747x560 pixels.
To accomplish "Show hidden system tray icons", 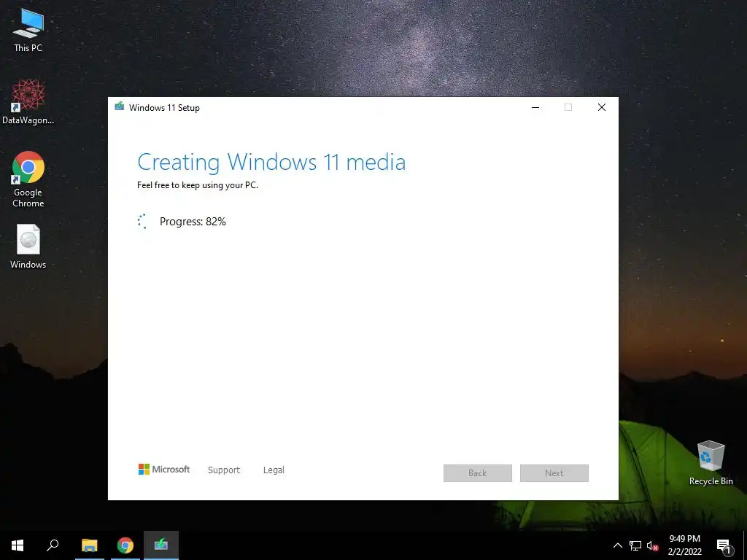I will coord(617,545).
